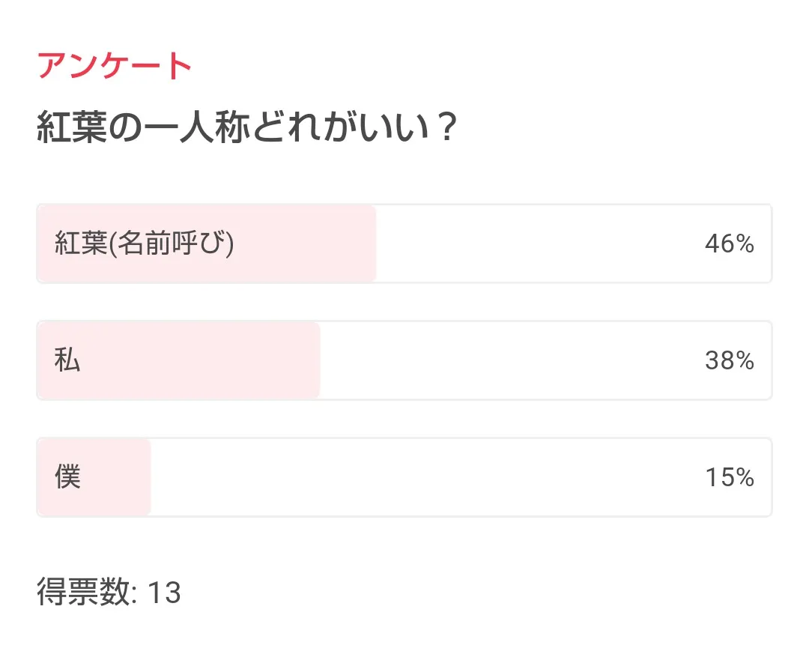
Task: Click the 15% result percentage
Action: click(x=729, y=477)
